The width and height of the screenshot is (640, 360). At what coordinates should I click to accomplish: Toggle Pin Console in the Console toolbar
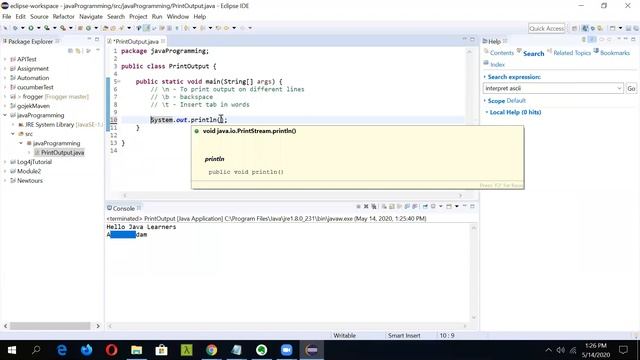point(425,207)
